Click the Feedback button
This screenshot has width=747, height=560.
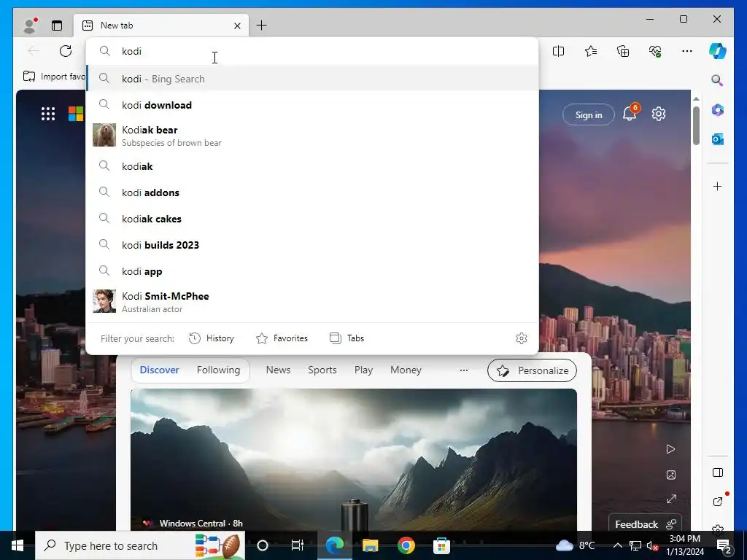(645, 524)
